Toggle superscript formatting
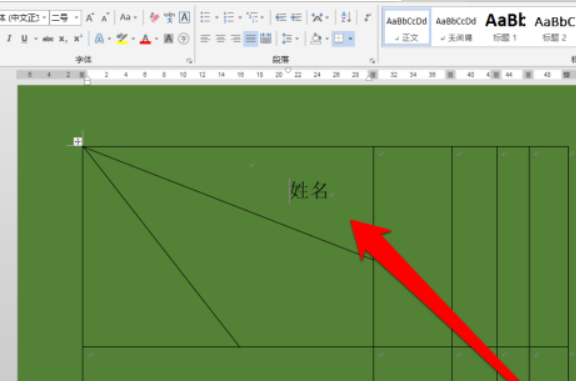This screenshot has height=381, width=576. point(78,39)
